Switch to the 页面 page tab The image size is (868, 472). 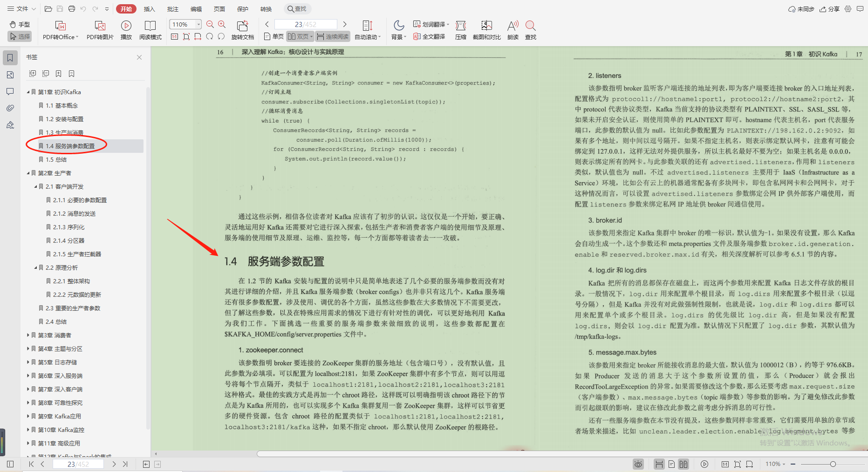[x=219, y=9]
